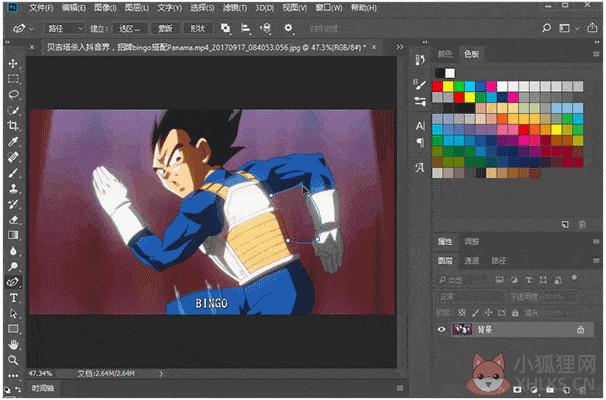Image resolution: width=606 pixels, height=400 pixels.
Task: Open the Brushes panel icon
Action: coord(420,84)
